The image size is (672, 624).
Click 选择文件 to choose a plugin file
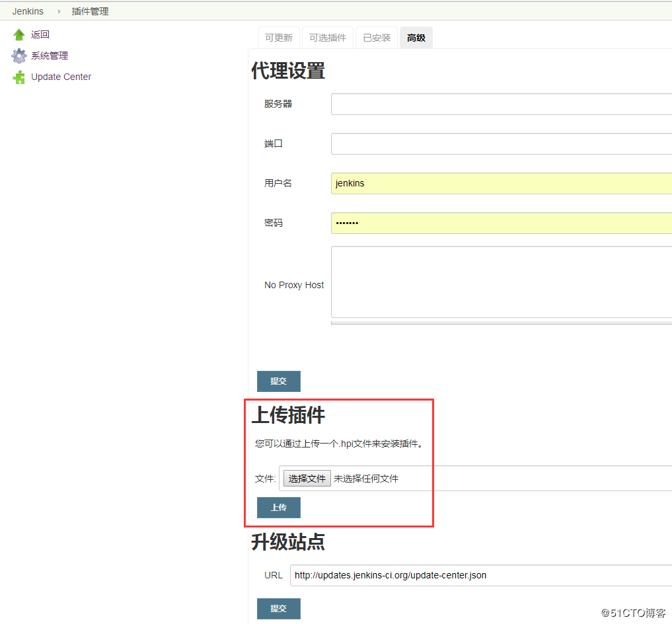(307, 478)
